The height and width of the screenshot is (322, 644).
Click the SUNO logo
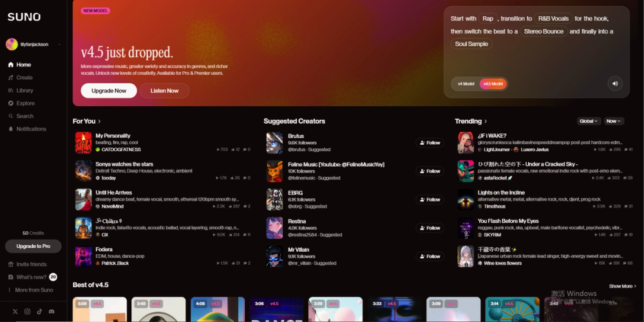[24, 17]
